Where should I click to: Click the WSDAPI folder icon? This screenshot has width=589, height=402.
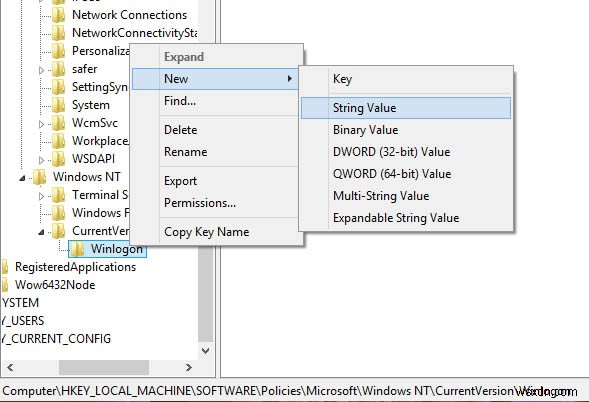pyautogui.click(x=59, y=159)
